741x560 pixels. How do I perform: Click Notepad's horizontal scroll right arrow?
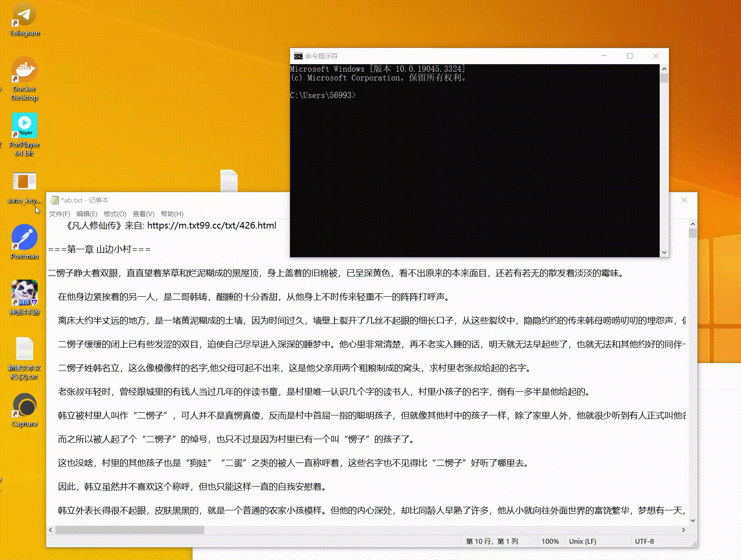coord(683,530)
